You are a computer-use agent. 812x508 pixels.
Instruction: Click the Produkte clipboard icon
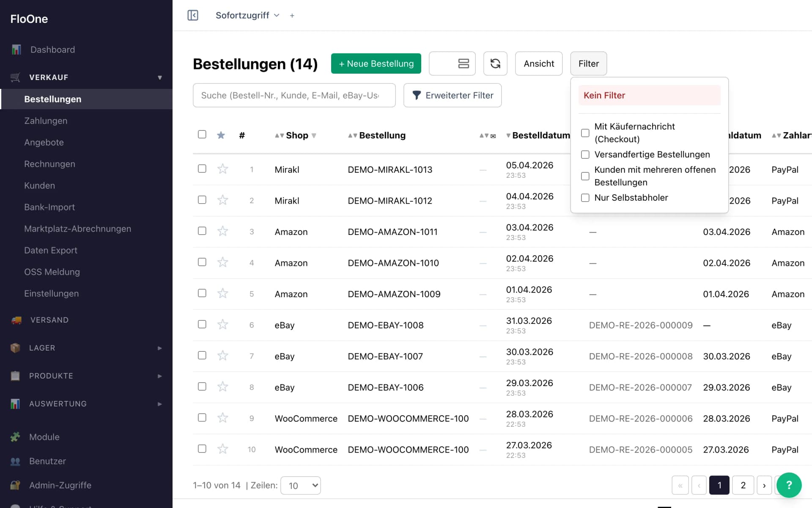(x=15, y=376)
